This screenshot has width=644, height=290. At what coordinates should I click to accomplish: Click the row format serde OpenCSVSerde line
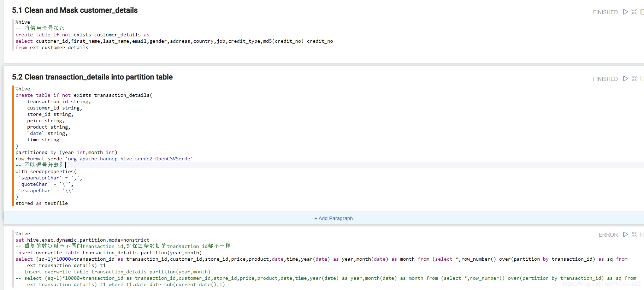(104, 159)
